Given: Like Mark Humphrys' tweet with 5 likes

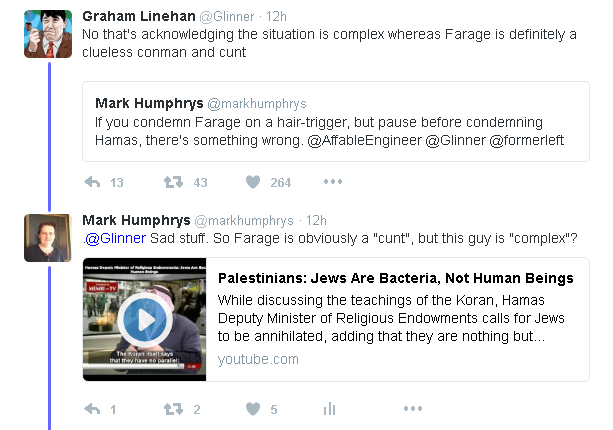Looking at the screenshot, I should [x=253, y=409].
